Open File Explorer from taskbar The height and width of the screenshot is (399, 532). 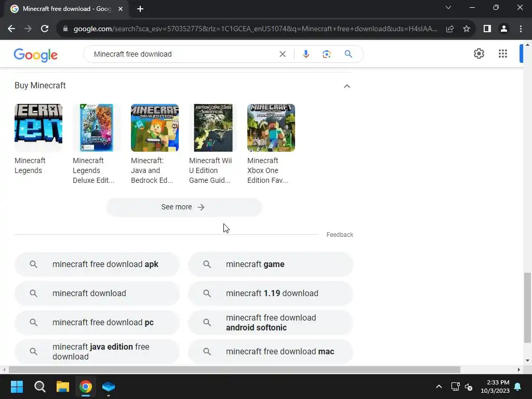coord(63,387)
